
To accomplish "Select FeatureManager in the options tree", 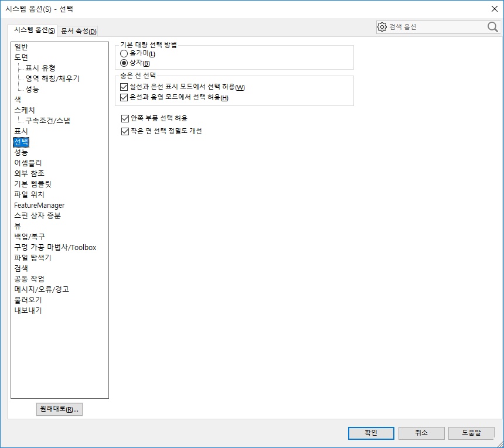I will click(x=39, y=205).
